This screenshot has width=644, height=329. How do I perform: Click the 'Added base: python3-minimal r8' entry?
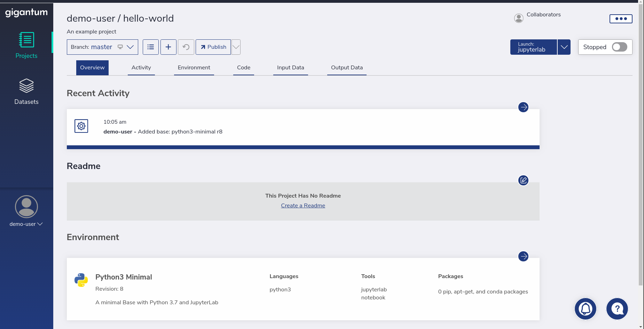180,132
